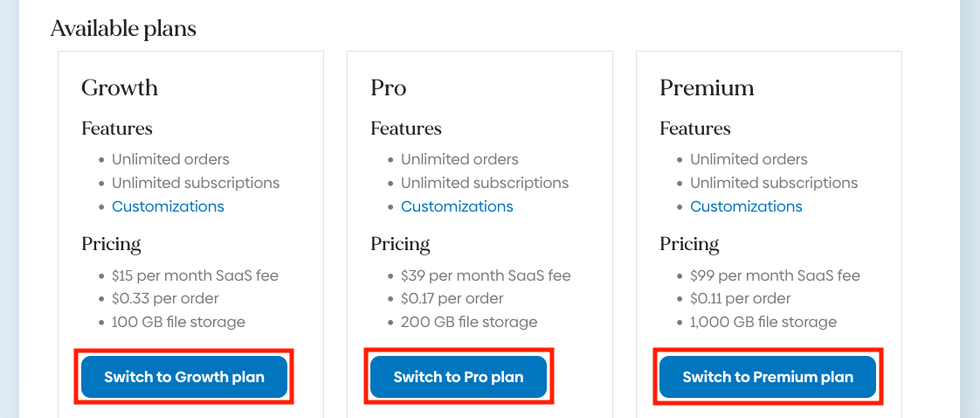Viewport: 980px width, 418px height.
Task: Click the 200 GB file storage item
Action: tap(469, 322)
